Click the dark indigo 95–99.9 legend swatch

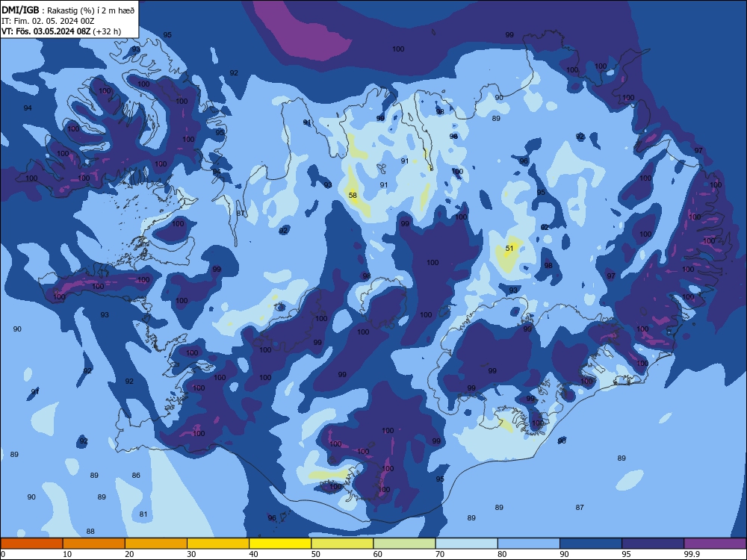click(653, 544)
